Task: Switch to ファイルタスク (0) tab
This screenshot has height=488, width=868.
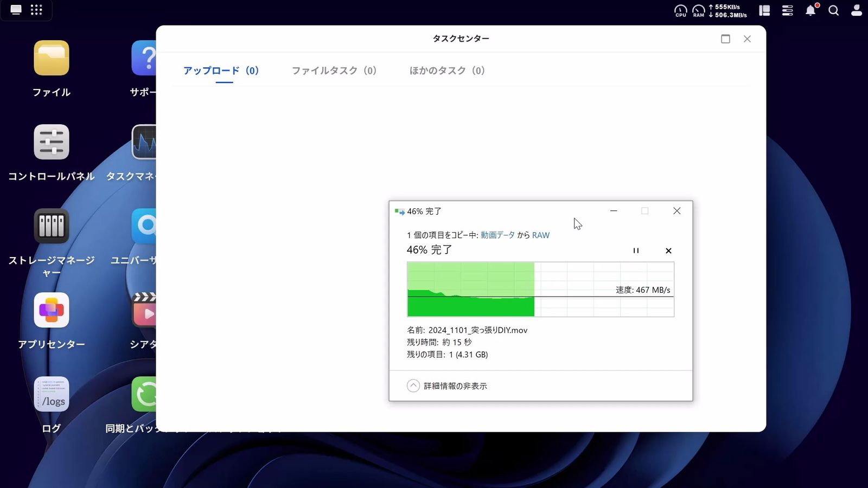Action: click(334, 70)
